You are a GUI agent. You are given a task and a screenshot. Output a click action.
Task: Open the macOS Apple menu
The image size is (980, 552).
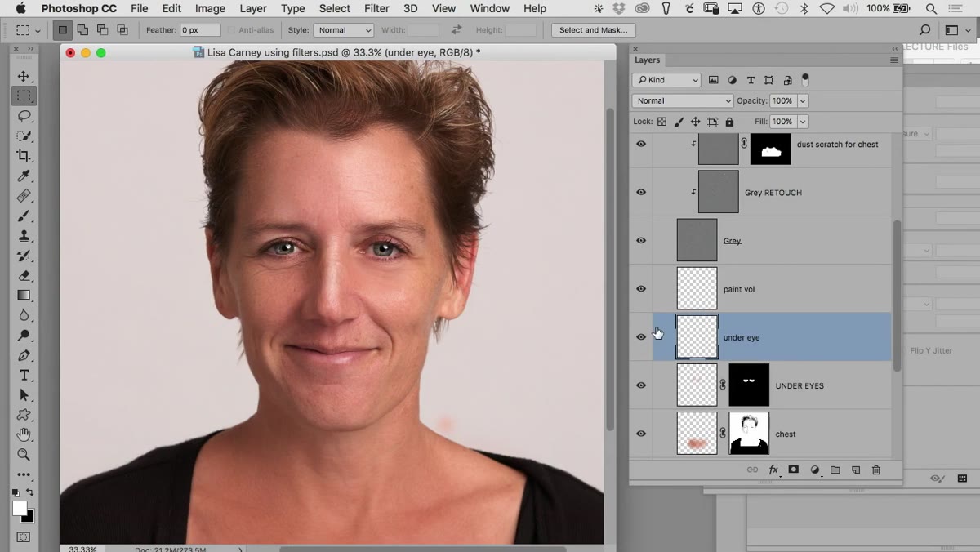pyautogui.click(x=20, y=8)
